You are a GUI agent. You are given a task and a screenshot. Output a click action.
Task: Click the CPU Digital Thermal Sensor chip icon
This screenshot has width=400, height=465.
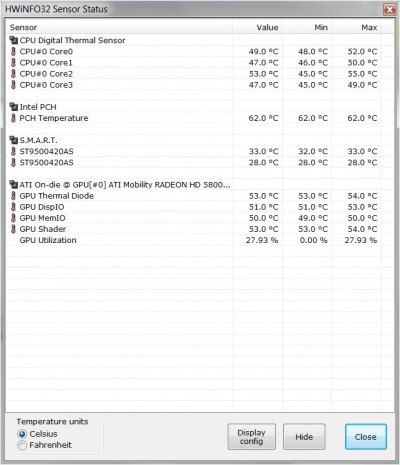point(13,40)
